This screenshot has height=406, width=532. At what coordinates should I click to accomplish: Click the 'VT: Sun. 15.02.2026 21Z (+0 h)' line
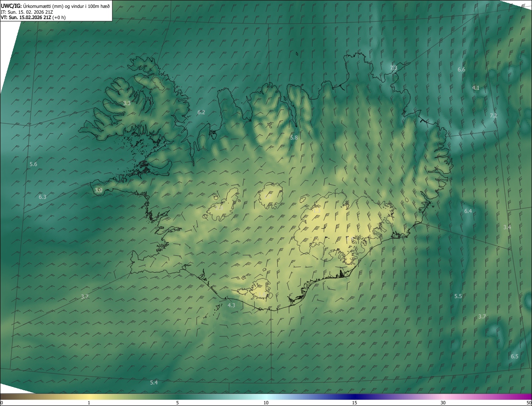point(33,17)
